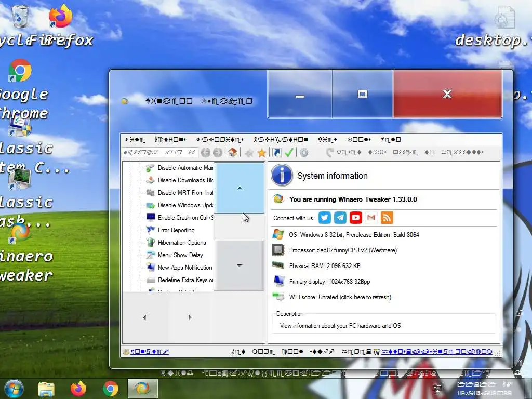
Task: Click Reset this page to defaults
Action: 404,152
